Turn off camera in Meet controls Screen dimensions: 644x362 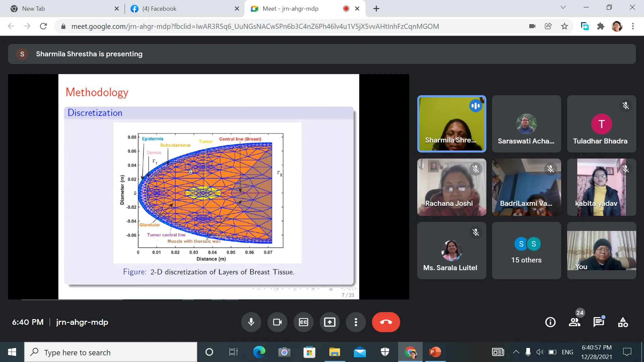pyautogui.click(x=277, y=322)
